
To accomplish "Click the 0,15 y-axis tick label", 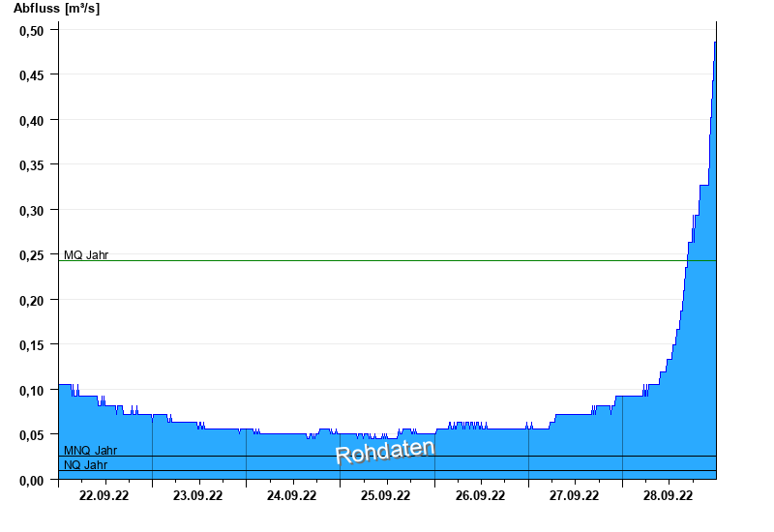I will coord(33,345).
